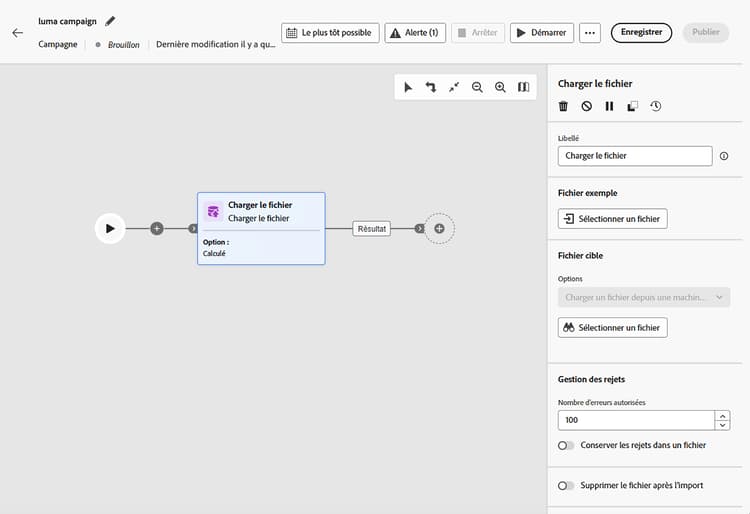
Task: Toggle the canvas map view icon
Action: (523, 87)
